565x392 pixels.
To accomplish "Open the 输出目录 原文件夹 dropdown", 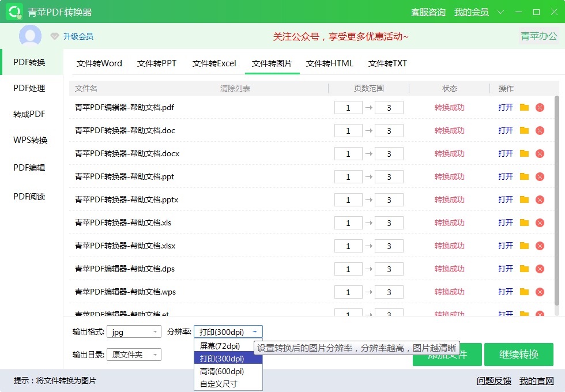I will (134, 355).
